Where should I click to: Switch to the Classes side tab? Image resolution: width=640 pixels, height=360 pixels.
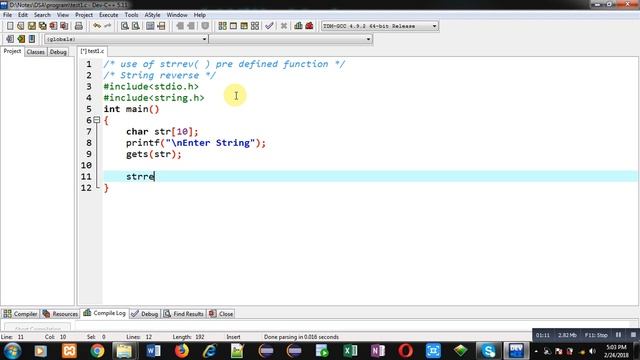pos(36,52)
